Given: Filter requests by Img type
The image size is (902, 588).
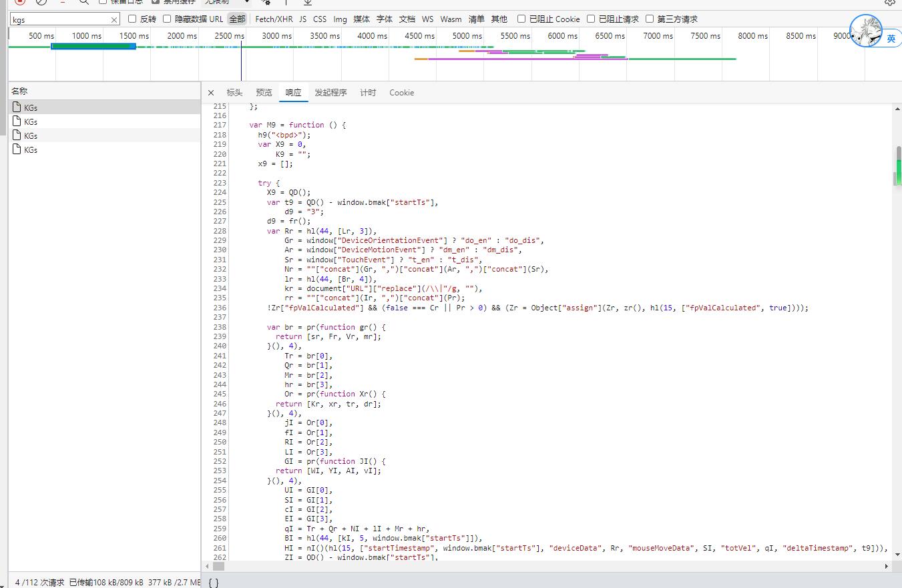Looking at the screenshot, I should click(x=340, y=19).
